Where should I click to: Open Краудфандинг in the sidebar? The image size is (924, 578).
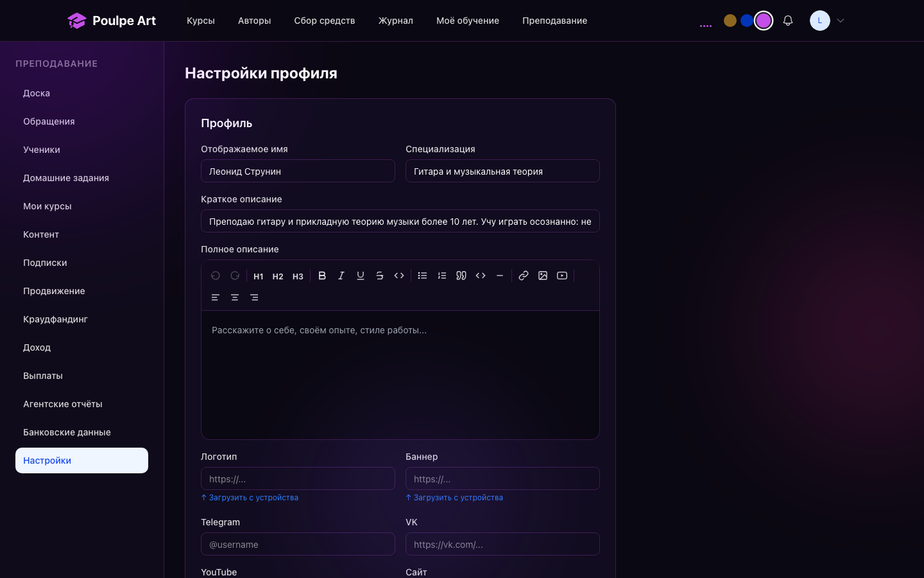coord(81,319)
